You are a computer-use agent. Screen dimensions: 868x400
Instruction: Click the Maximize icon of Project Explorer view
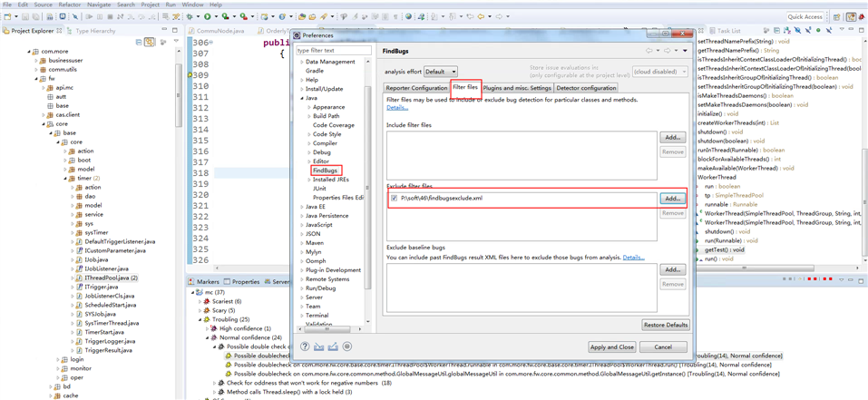pyautogui.click(x=174, y=31)
